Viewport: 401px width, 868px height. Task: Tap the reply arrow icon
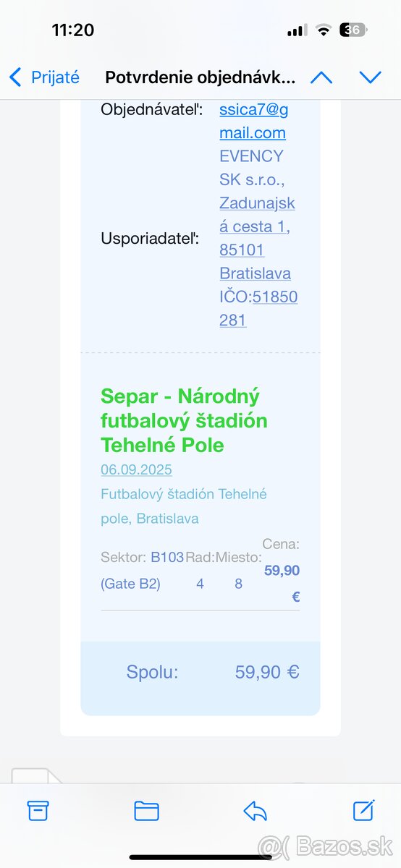[x=255, y=811]
